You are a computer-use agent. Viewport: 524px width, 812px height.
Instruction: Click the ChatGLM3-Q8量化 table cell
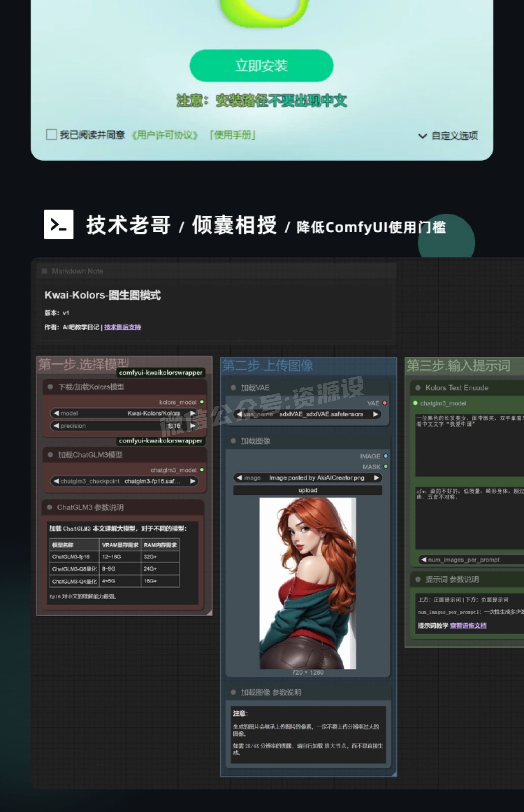[x=75, y=569]
